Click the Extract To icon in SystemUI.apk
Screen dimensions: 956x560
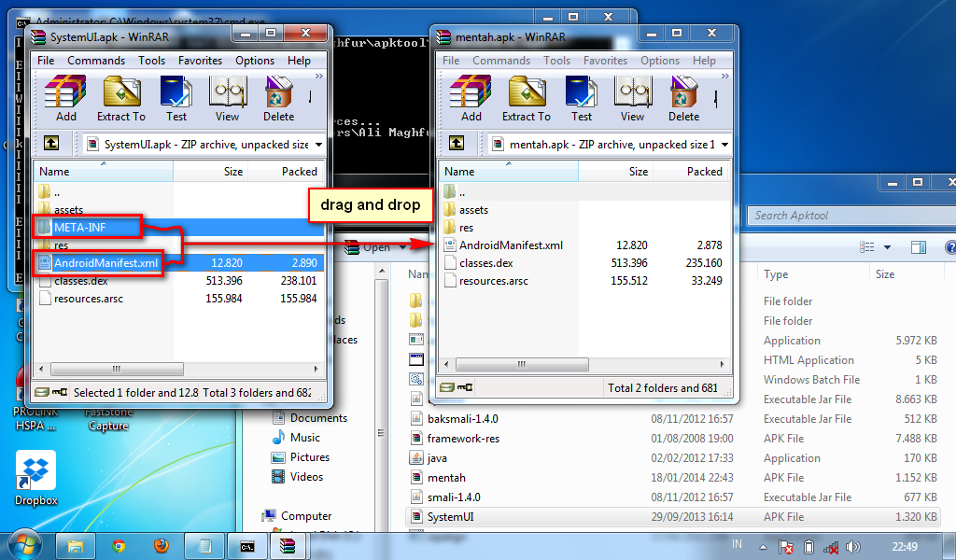[120, 96]
